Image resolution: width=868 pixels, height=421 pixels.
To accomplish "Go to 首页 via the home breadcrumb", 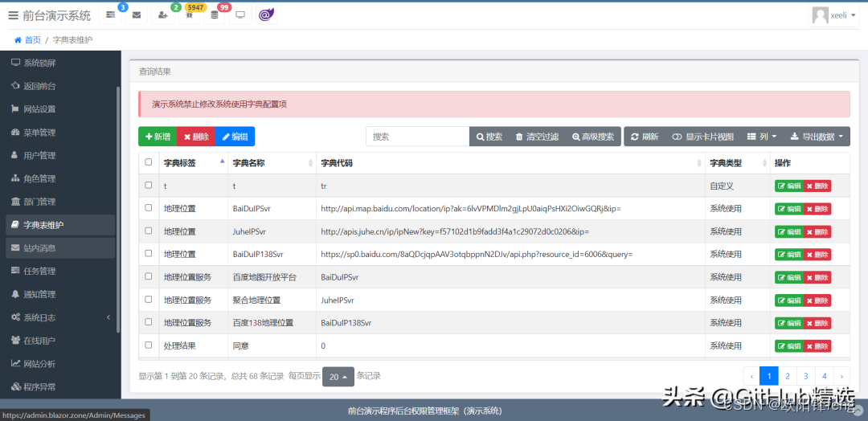I will tap(27, 40).
